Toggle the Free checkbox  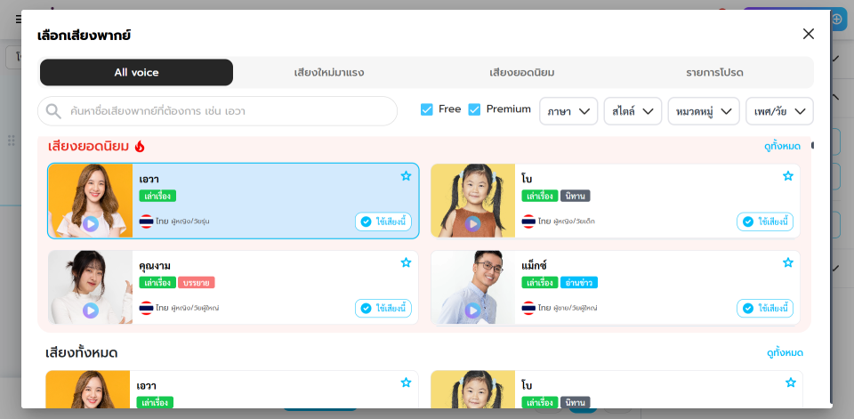click(426, 110)
